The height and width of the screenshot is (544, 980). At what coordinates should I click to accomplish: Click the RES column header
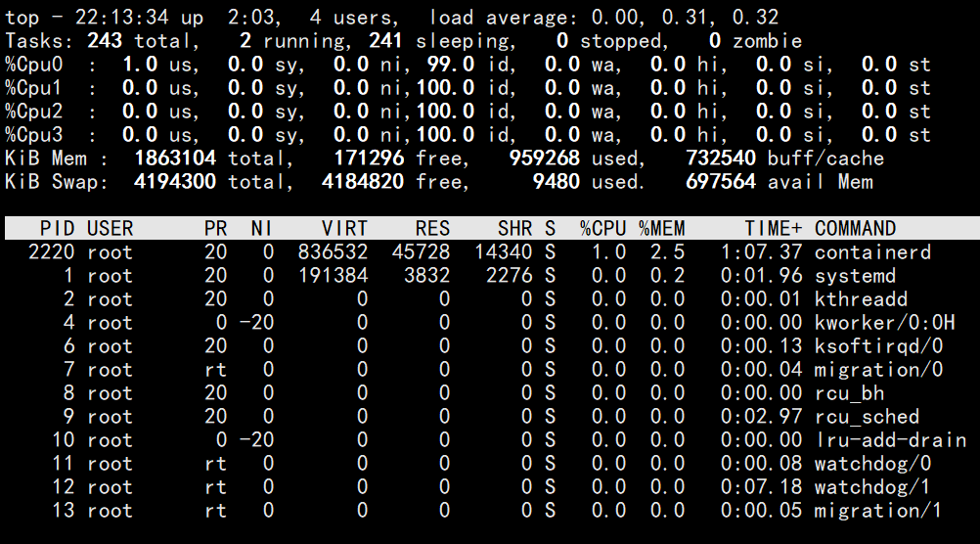(432, 229)
